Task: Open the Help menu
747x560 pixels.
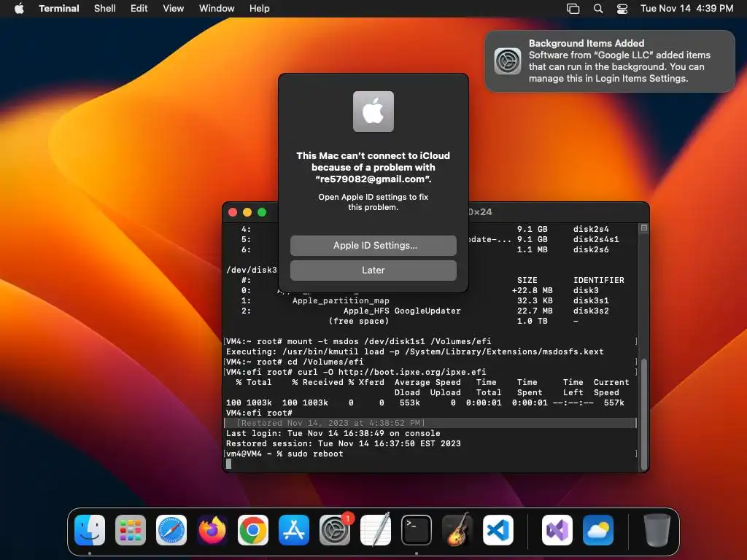Action: (259, 8)
